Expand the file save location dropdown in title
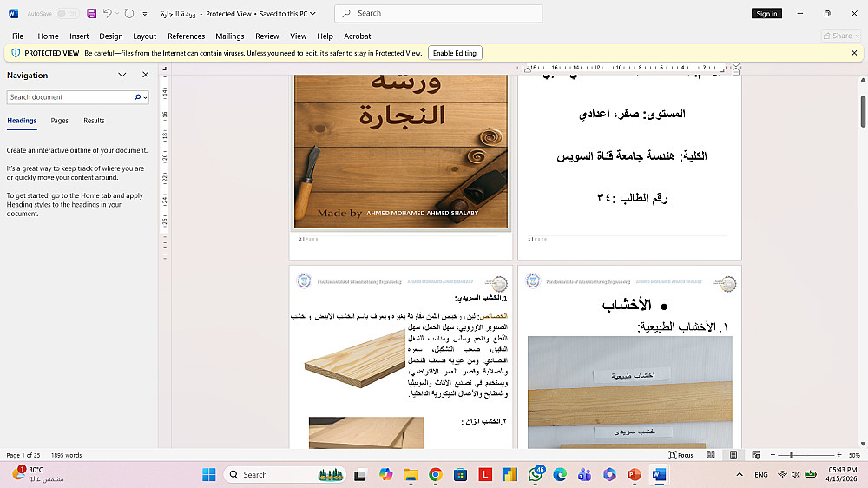 (x=312, y=14)
